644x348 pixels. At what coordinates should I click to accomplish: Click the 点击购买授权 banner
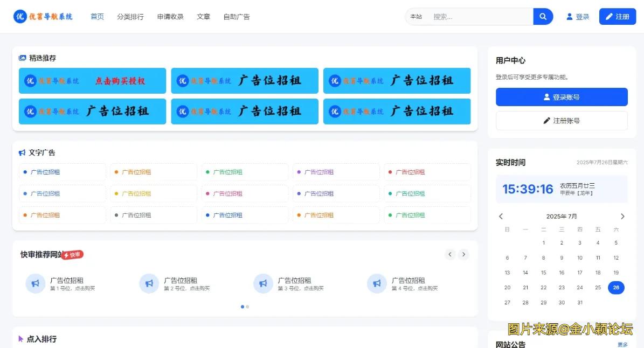92,80
